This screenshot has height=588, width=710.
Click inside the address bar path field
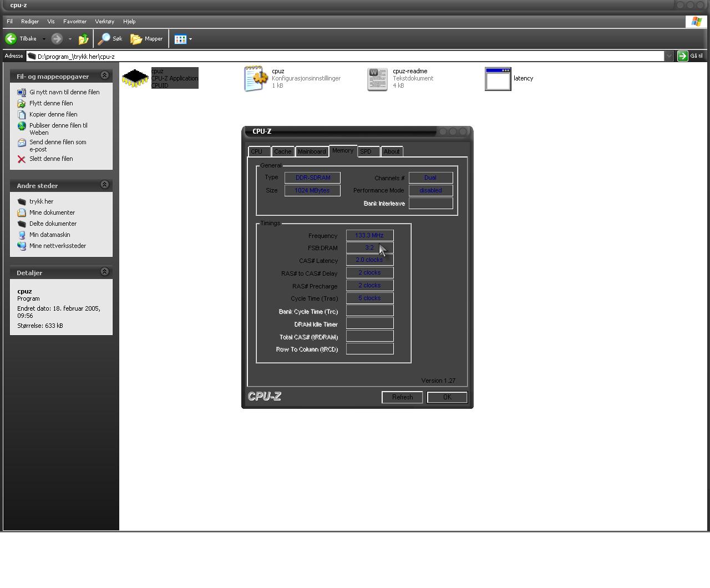coord(345,56)
